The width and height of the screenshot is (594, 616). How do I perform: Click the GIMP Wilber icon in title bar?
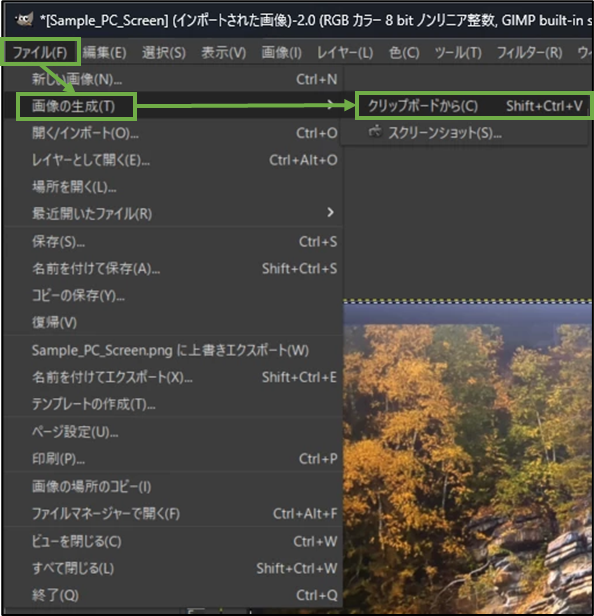[24, 19]
